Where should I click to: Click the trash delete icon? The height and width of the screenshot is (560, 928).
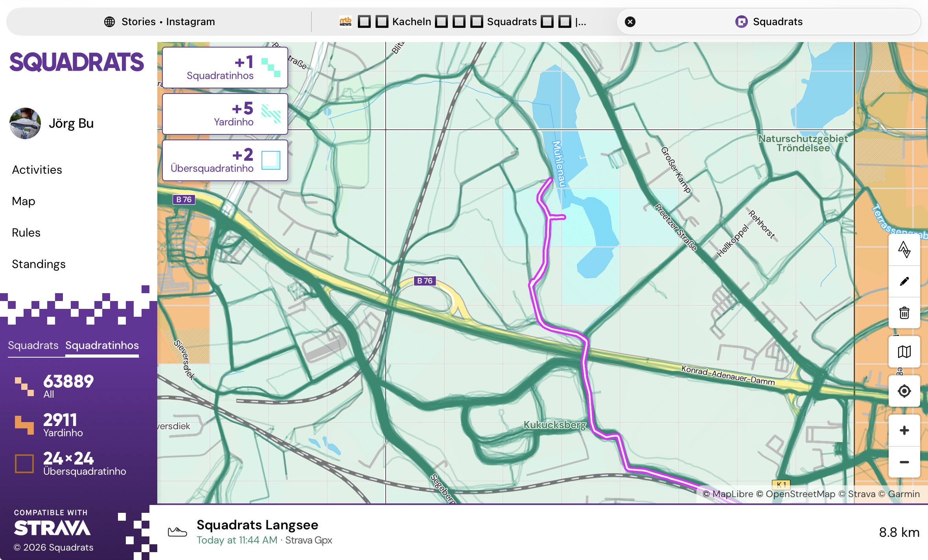click(x=904, y=313)
